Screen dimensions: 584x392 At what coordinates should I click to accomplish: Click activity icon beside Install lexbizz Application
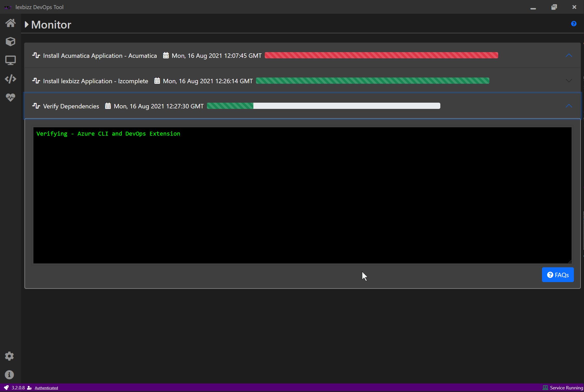coord(36,81)
